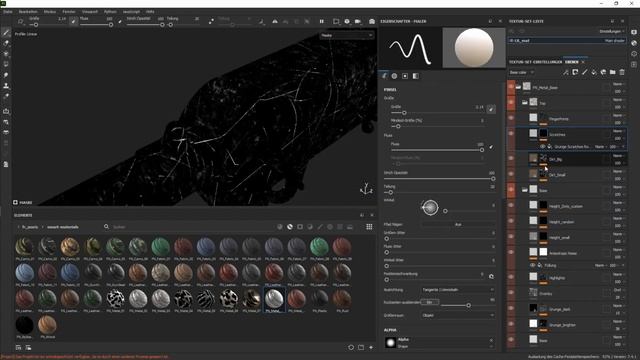
Task: Select the Material picker tool in left toolbar
Action: point(6,96)
